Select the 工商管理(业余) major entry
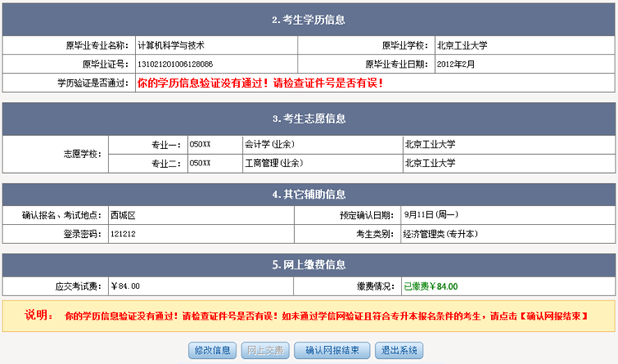Screen dimensions: 618x364 273,163
